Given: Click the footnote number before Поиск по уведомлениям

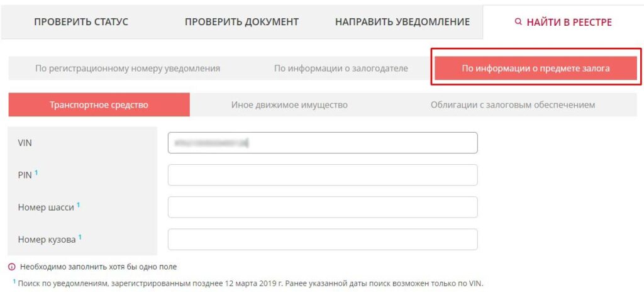Looking at the screenshot, I should [14, 281].
